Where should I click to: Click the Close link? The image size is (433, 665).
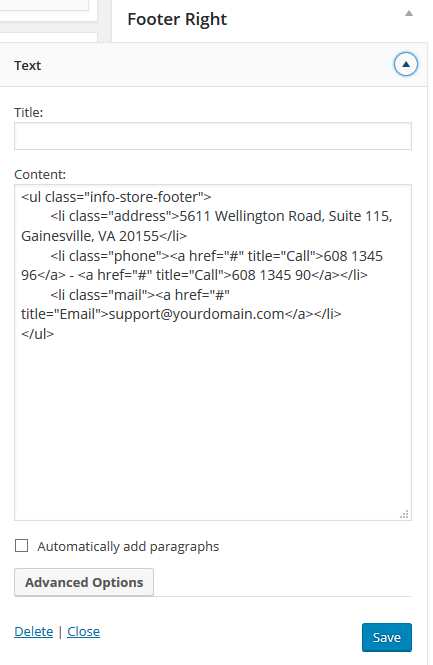(x=84, y=631)
